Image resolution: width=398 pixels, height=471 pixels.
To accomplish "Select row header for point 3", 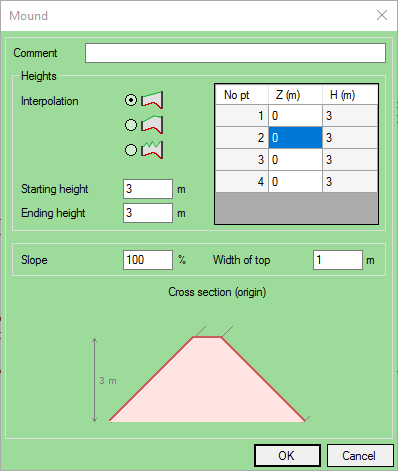I will click(242, 160).
